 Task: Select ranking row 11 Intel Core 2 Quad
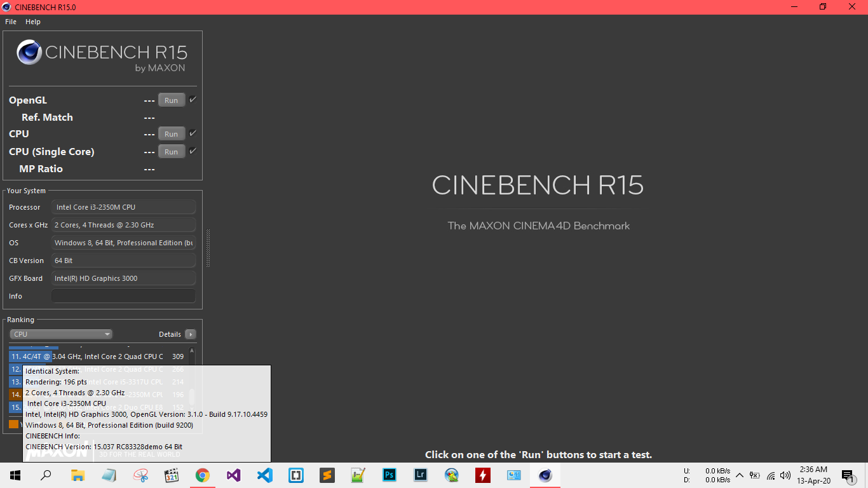pos(97,356)
